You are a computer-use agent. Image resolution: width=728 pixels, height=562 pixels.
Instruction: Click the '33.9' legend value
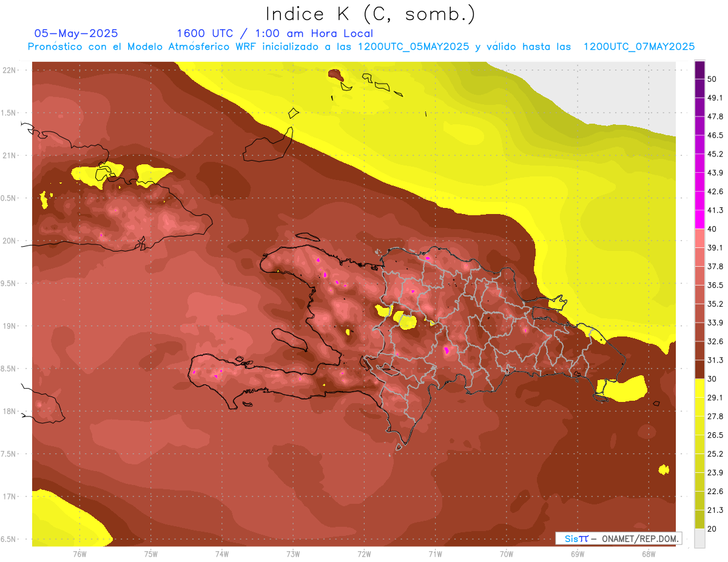[715, 323]
